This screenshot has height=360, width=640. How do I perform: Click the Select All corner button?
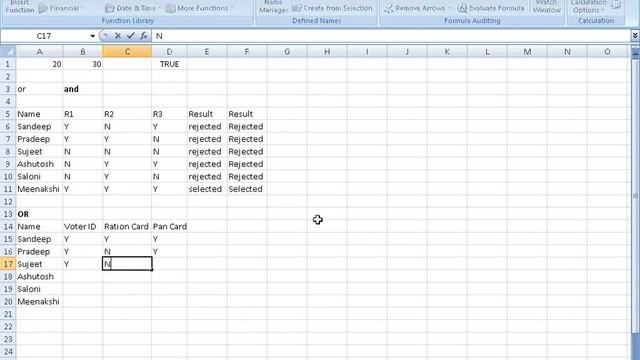8,51
